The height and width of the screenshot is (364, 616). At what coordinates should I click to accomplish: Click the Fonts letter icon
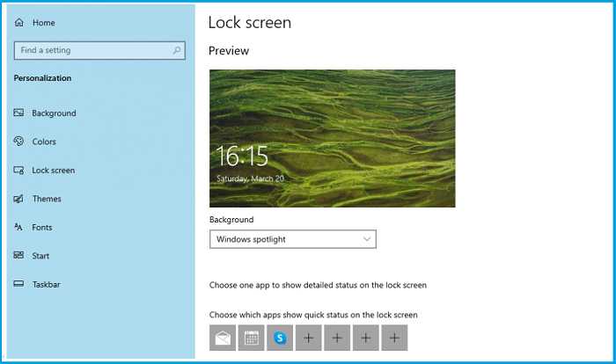coord(18,227)
